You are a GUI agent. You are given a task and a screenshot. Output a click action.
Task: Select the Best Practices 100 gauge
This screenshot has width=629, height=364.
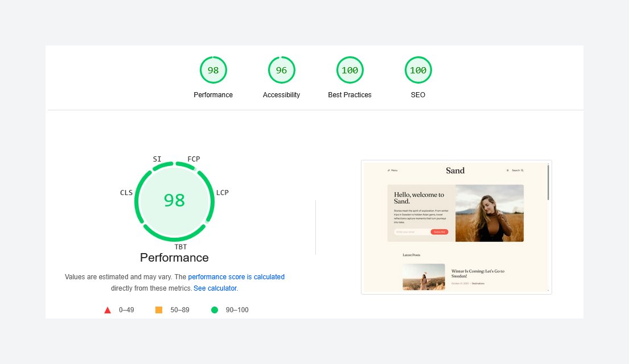(x=350, y=69)
